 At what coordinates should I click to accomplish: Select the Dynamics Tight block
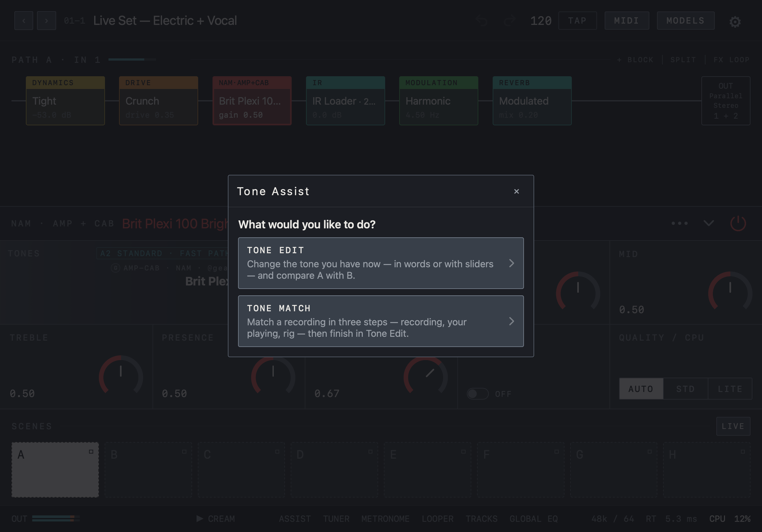pos(65,100)
